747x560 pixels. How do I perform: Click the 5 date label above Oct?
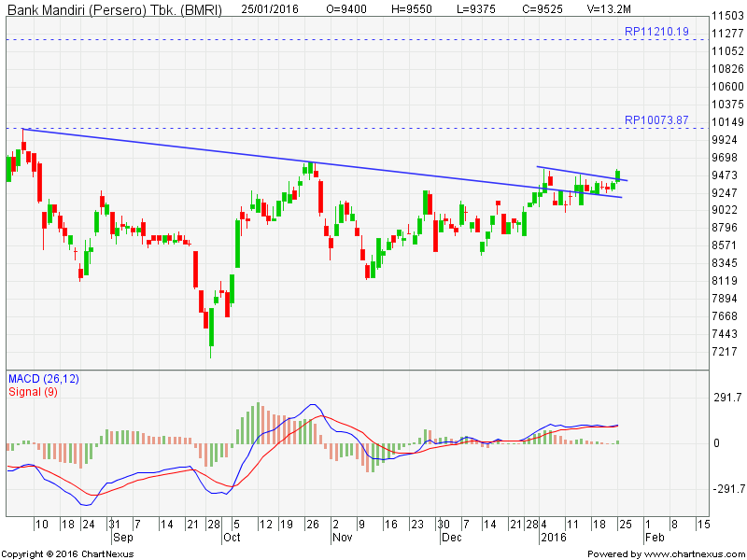[x=237, y=525]
